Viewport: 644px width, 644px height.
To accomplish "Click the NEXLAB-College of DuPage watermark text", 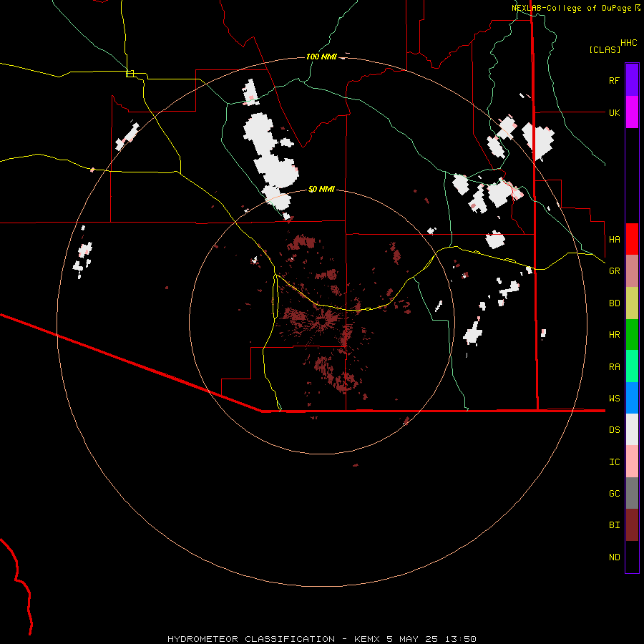I will (571, 8).
